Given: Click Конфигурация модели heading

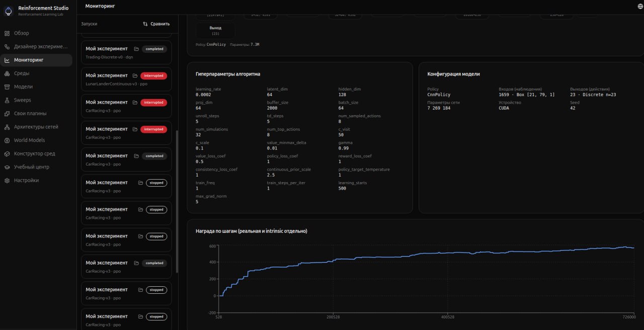Looking at the screenshot, I should coord(453,74).
